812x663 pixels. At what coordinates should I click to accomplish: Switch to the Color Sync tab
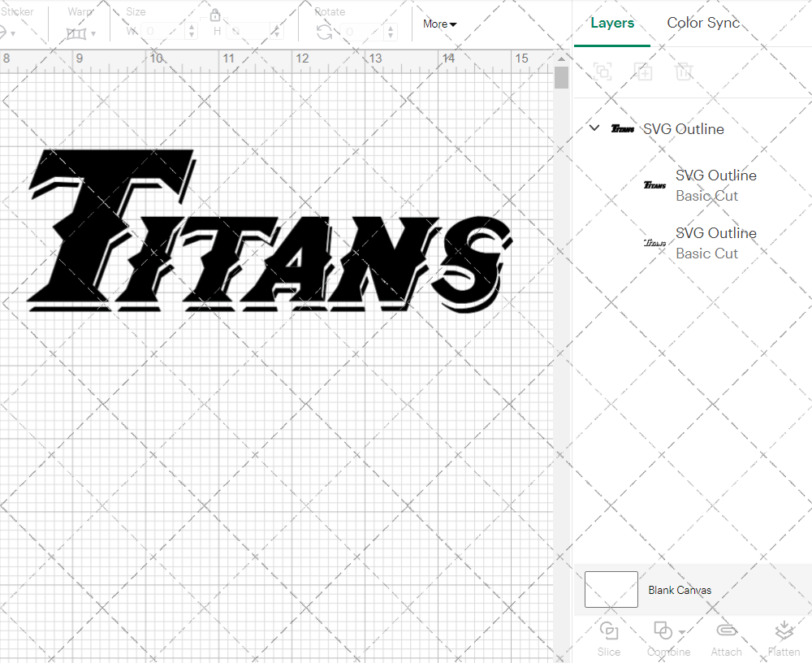click(703, 23)
